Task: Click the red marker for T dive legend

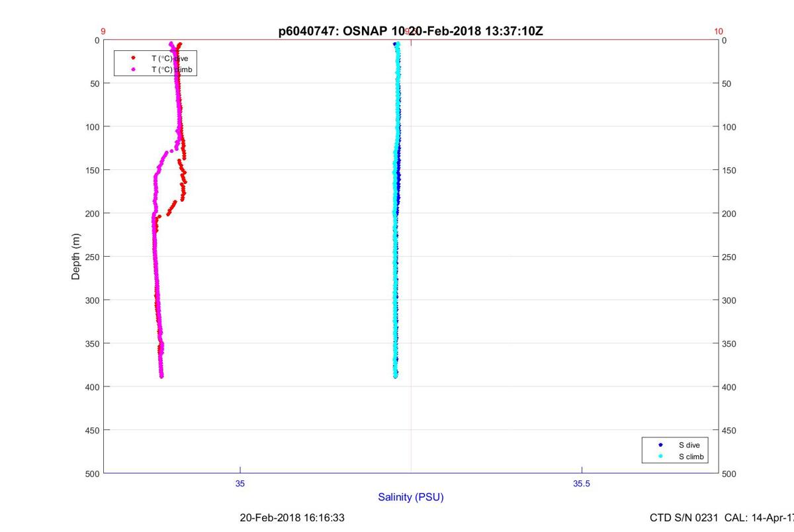Action: 134,58
